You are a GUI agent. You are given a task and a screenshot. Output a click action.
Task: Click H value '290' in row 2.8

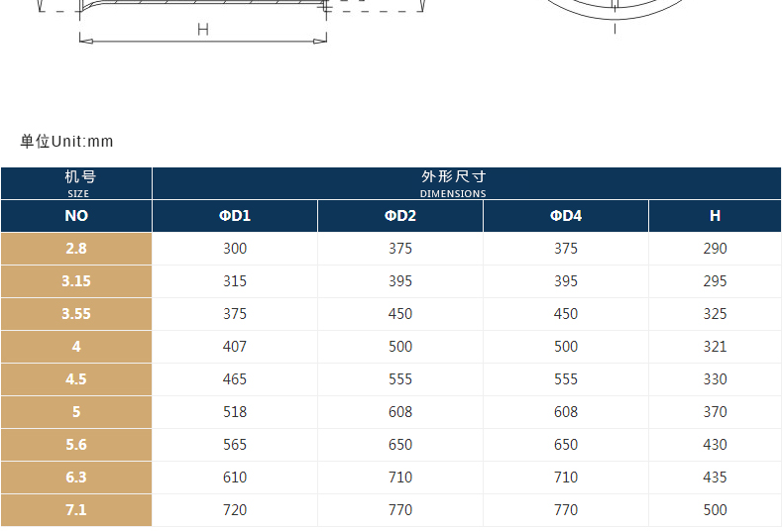click(715, 249)
